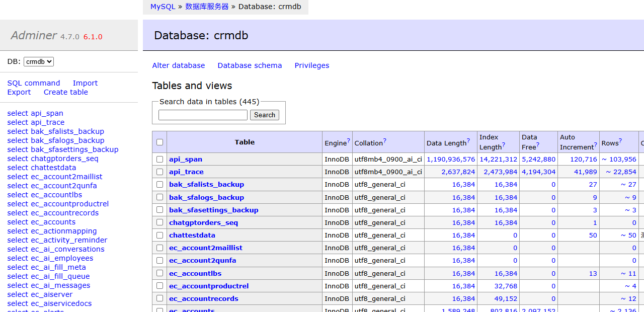
Task: Click select ec_ai_messages in sidebar
Action: point(49,285)
